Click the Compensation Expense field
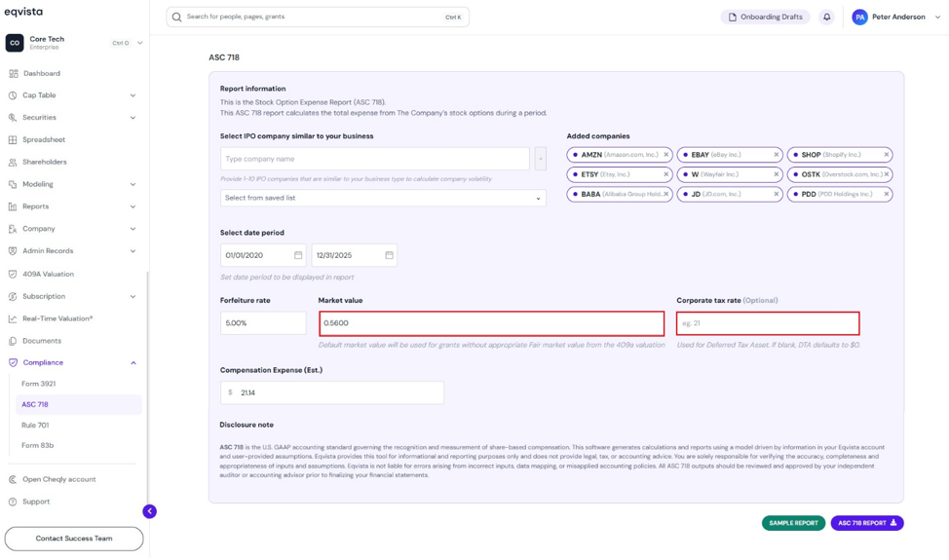The height and width of the screenshot is (560, 949). 331,393
